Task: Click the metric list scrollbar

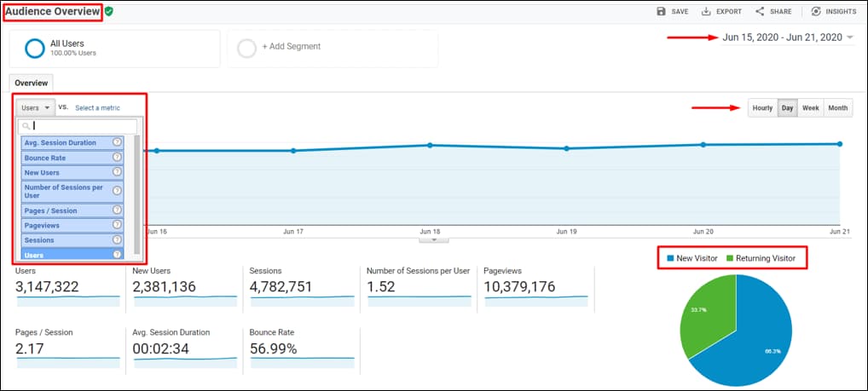Action: click(136, 193)
